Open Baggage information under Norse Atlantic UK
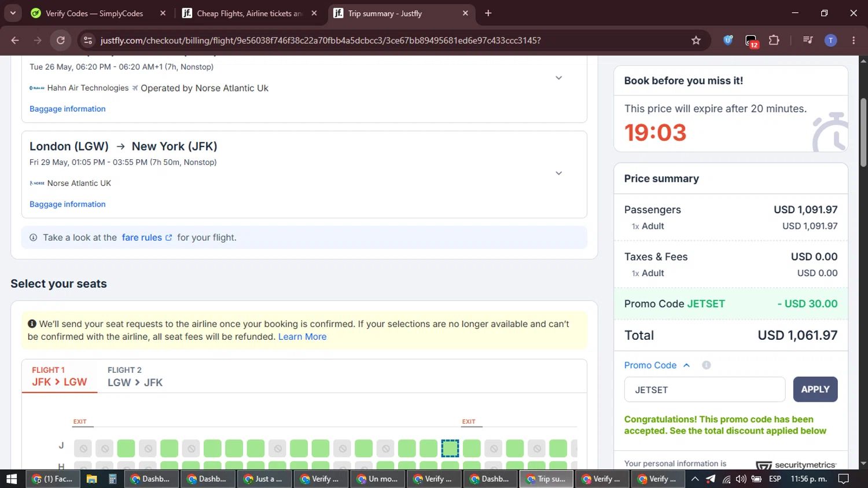This screenshot has height=488, width=868. 68,204
